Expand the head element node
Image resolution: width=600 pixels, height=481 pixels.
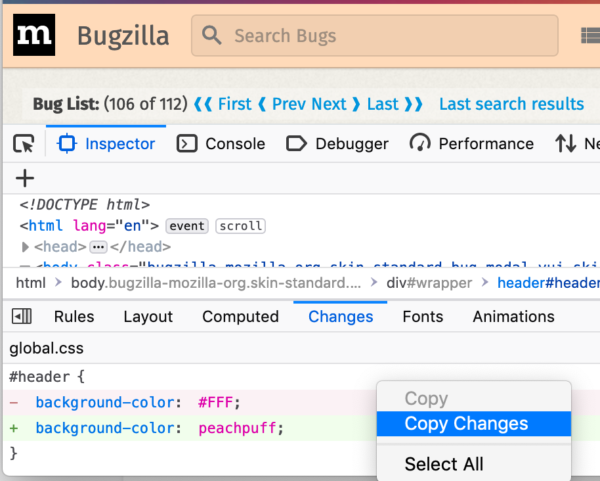pyautogui.click(x=26, y=247)
